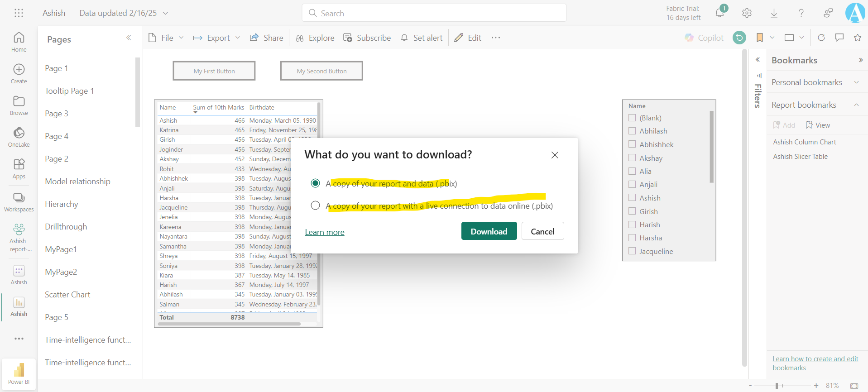Select the live connection copy radio option
This screenshot has height=392, width=868.
316,206
